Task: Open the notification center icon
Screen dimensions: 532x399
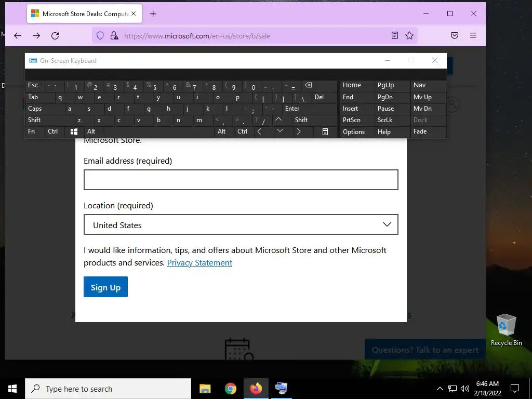Action: coord(515,389)
